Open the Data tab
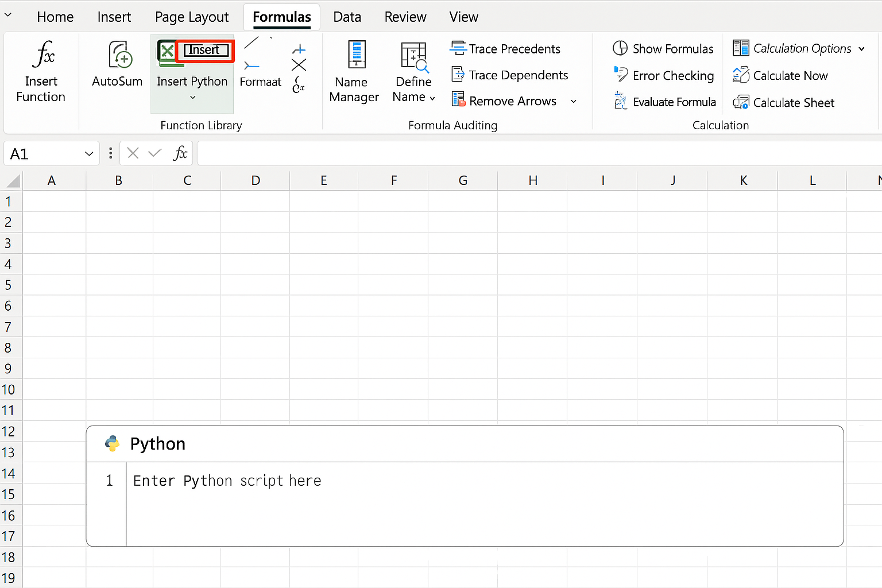Screen dimensions: 882x588 pyautogui.click(x=347, y=17)
